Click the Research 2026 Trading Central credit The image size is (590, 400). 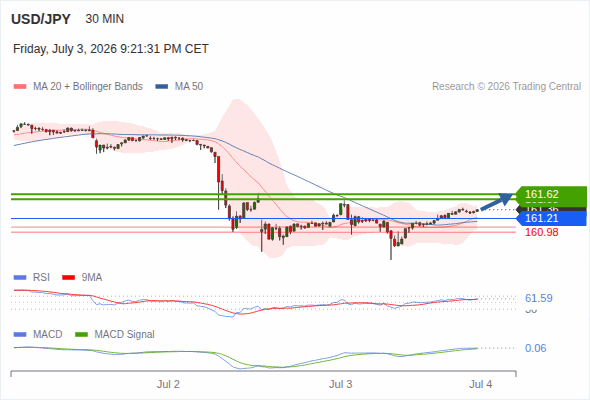(x=506, y=87)
